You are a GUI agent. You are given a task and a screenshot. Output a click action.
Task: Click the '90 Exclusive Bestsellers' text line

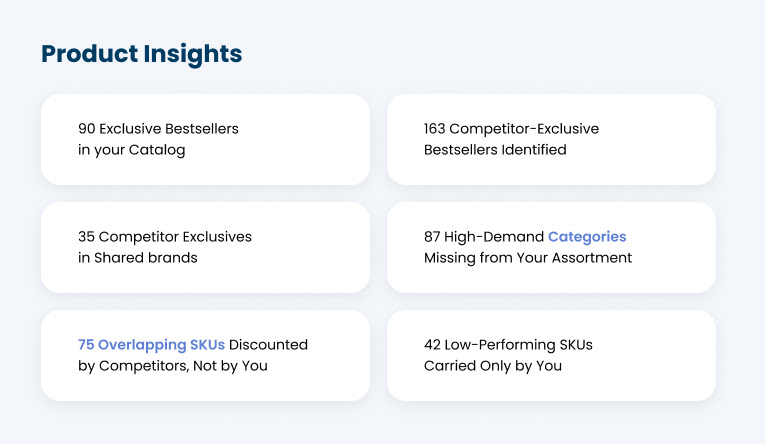click(x=158, y=129)
